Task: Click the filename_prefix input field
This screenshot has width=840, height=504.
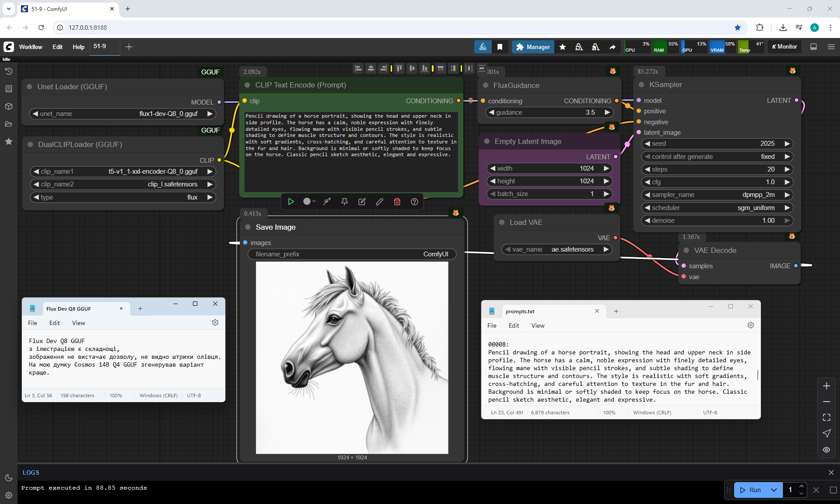Action: [x=352, y=254]
